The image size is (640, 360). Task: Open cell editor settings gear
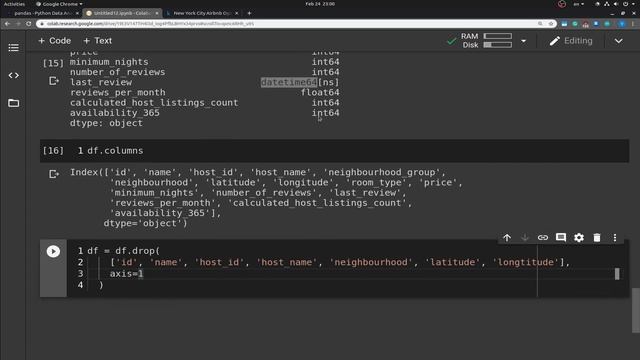(x=579, y=238)
